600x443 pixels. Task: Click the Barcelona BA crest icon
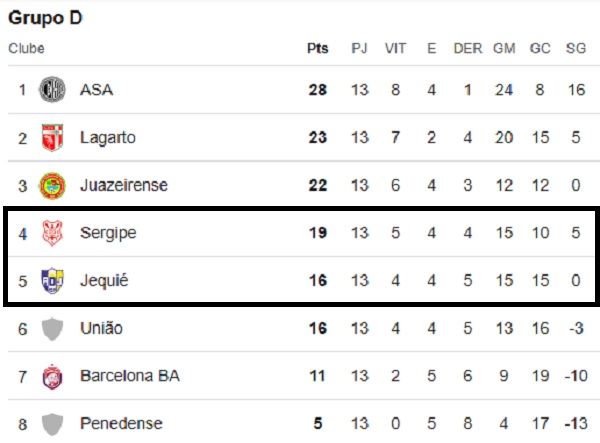52,376
